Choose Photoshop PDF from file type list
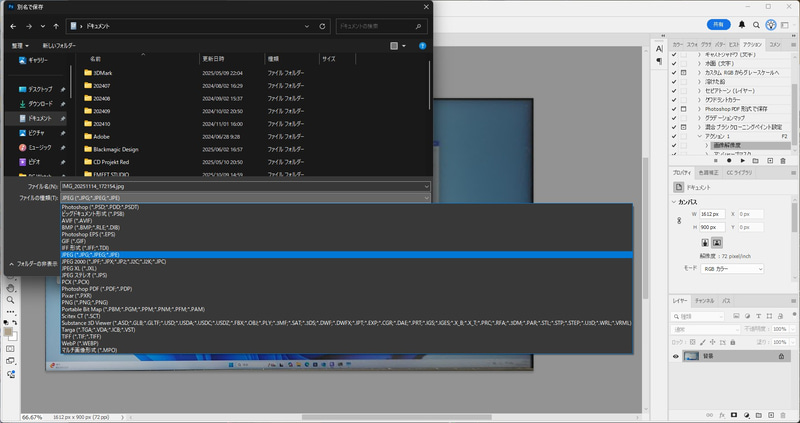 (x=346, y=289)
